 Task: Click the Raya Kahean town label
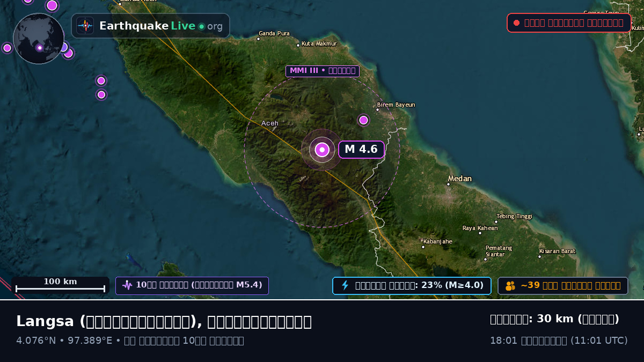[x=480, y=228]
